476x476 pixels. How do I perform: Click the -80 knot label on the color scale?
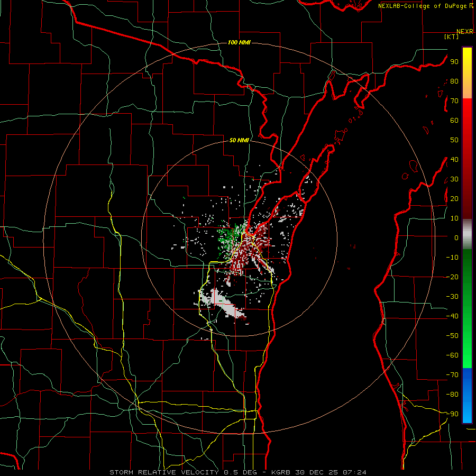click(x=452, y=395)
